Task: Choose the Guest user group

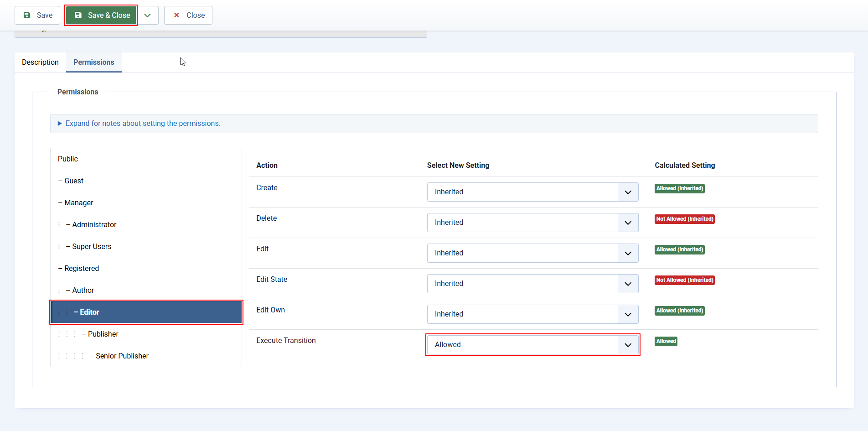Action: click(74, 181)
